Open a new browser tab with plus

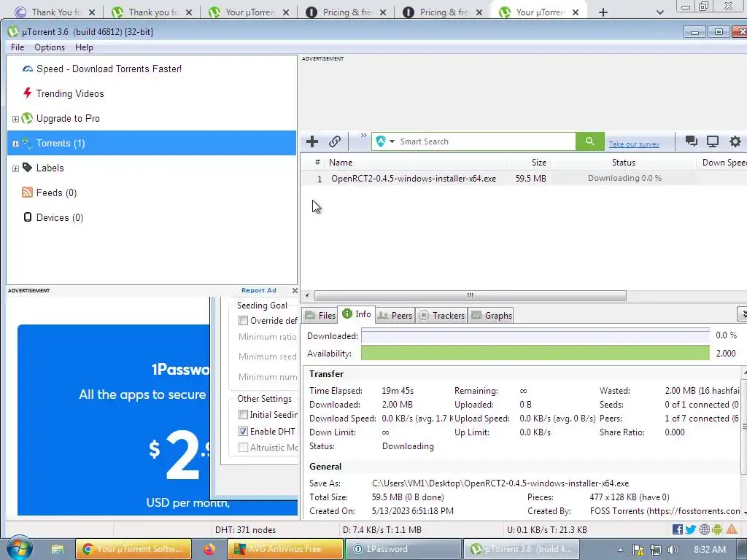603,12
